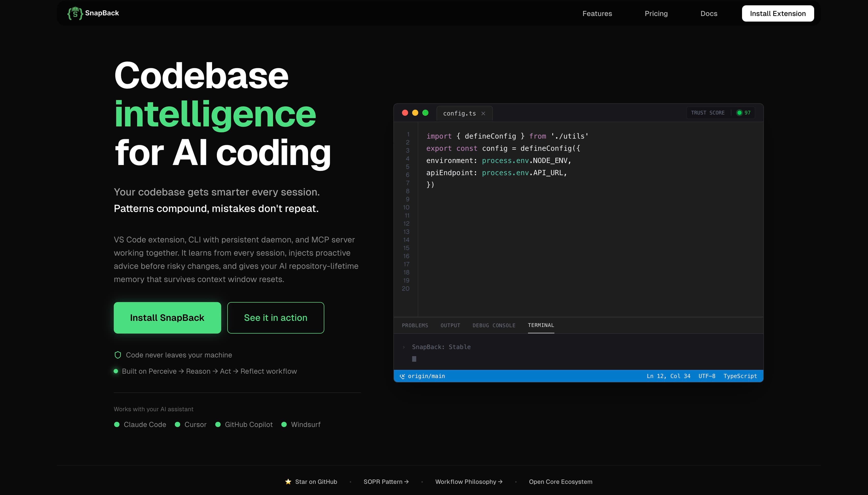Open the OUTPUT panel tab

[x=450, y=325]
